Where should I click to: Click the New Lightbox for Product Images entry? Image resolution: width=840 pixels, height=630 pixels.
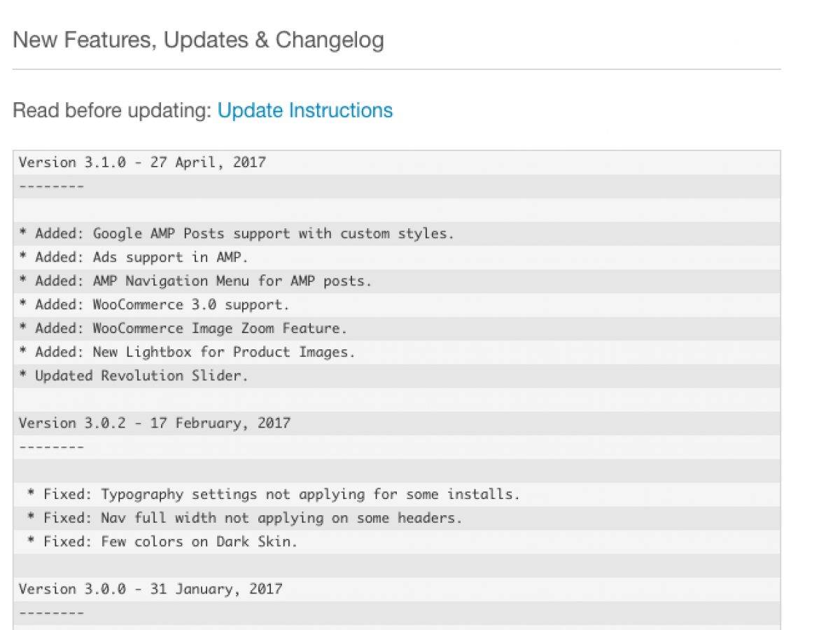click(x=195, y=352)
